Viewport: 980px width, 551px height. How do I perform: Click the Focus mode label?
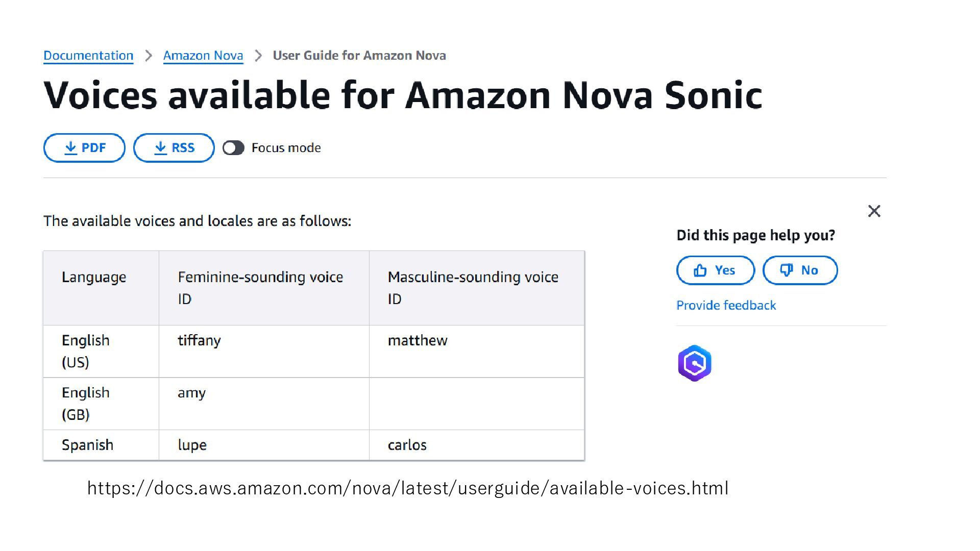point(286,148)
